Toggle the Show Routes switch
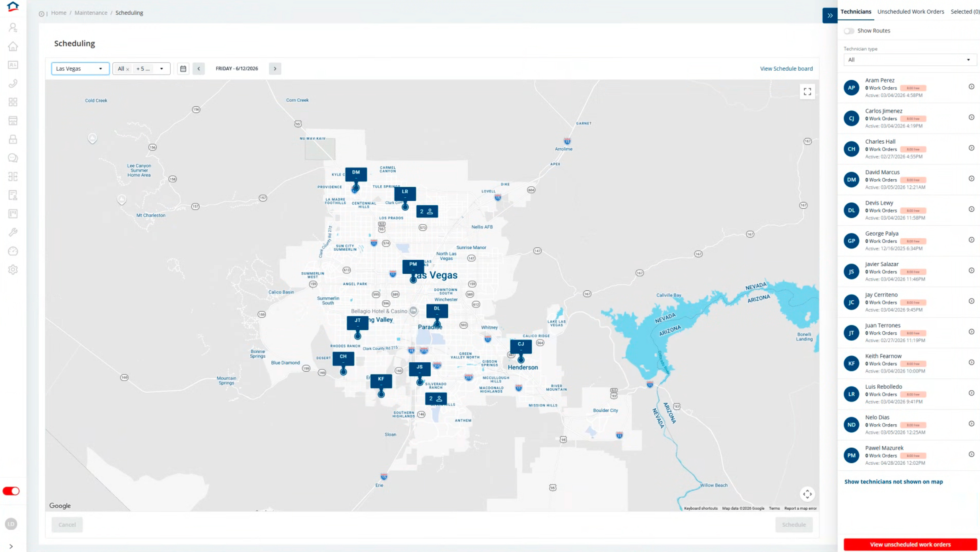The image size is (980, 552). (849, 31)
